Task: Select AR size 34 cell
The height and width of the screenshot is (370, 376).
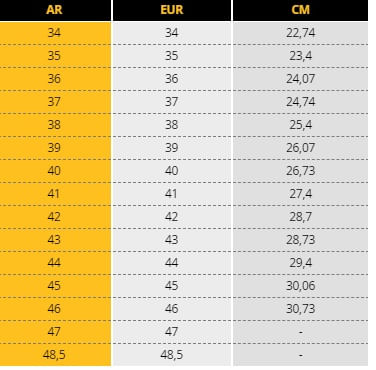Action: [x=55, y=33]
